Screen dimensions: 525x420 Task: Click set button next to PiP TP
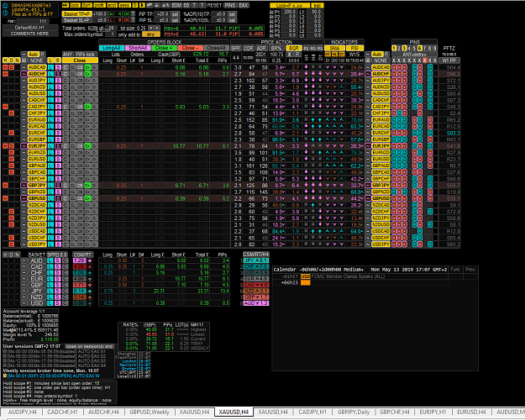(x=175, y=14)
